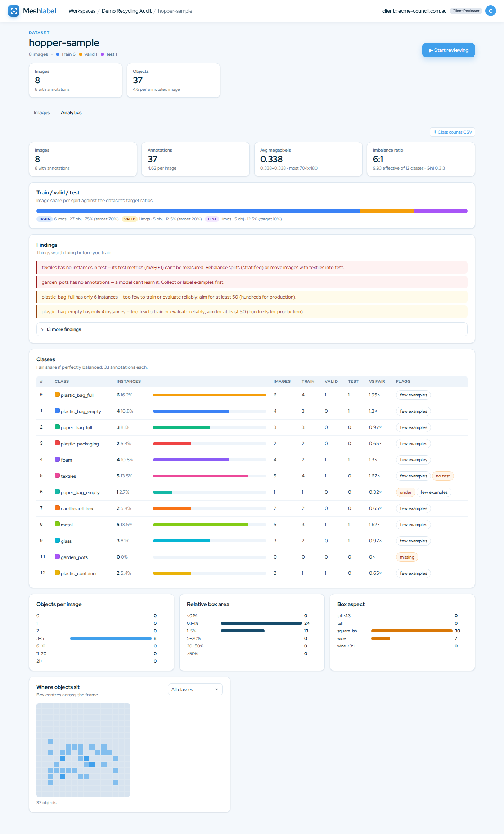Click the VS FAIR column header
This screenshot has width=504, height=834.
click(x=377, y=381)
